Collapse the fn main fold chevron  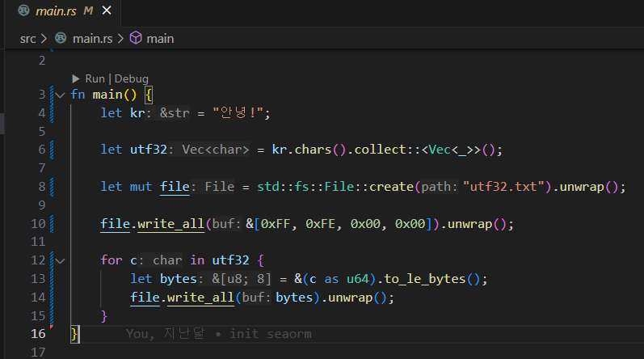(x=60, y=95)
